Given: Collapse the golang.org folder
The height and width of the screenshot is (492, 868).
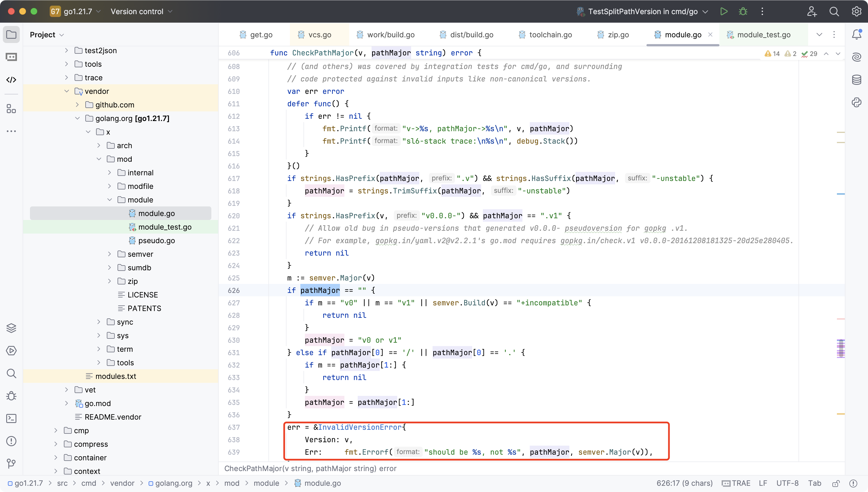Looking at the screenshot, I should (77, 118).
